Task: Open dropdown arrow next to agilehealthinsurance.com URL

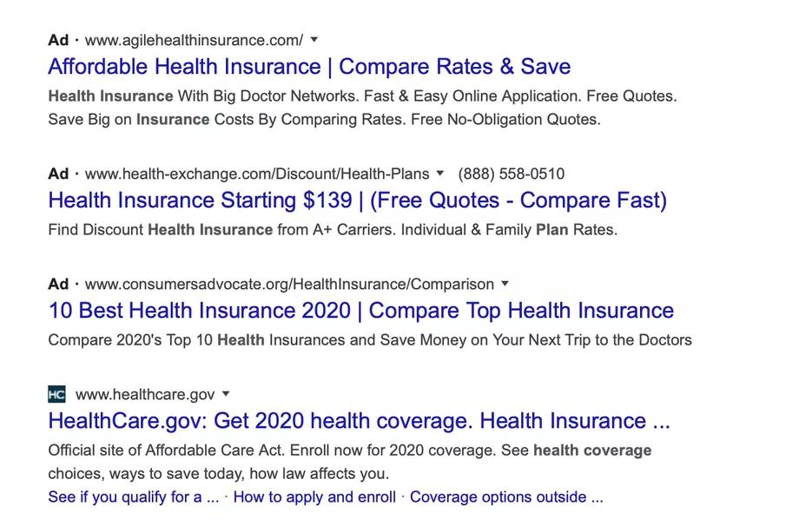Action: tap(314, 40)
